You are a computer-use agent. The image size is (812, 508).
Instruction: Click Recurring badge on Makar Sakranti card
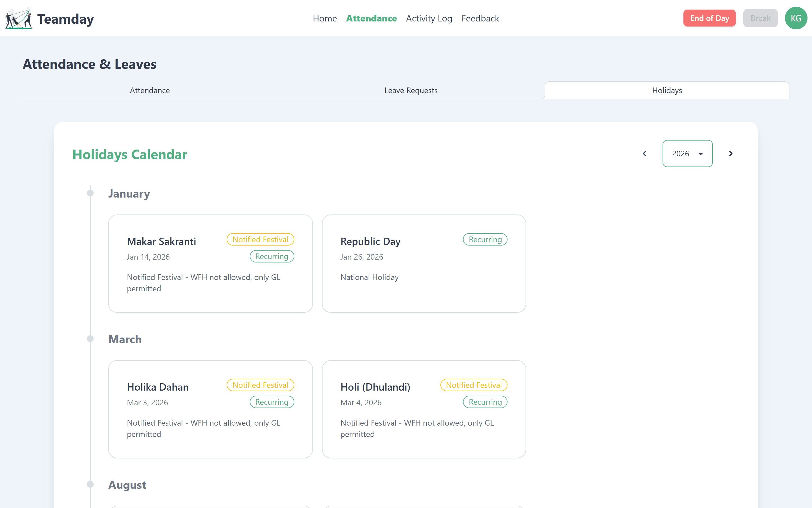pos(272,256)
